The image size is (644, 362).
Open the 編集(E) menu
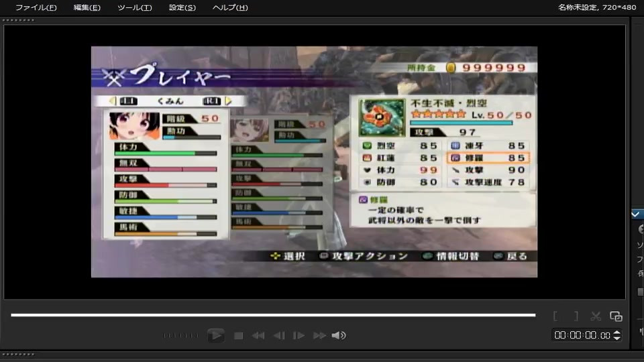point(87,7)
